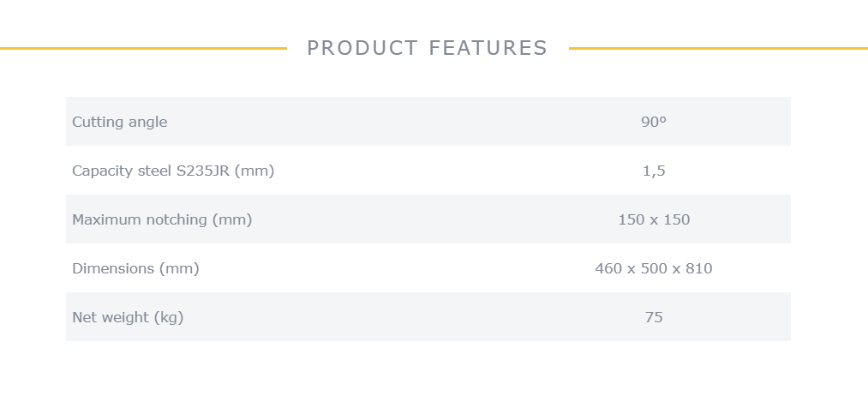This screenshot has width=868, height=396.
Task: Select the Dimensions (mm) label
Action: pyautogui.click(x=135, y=268)
